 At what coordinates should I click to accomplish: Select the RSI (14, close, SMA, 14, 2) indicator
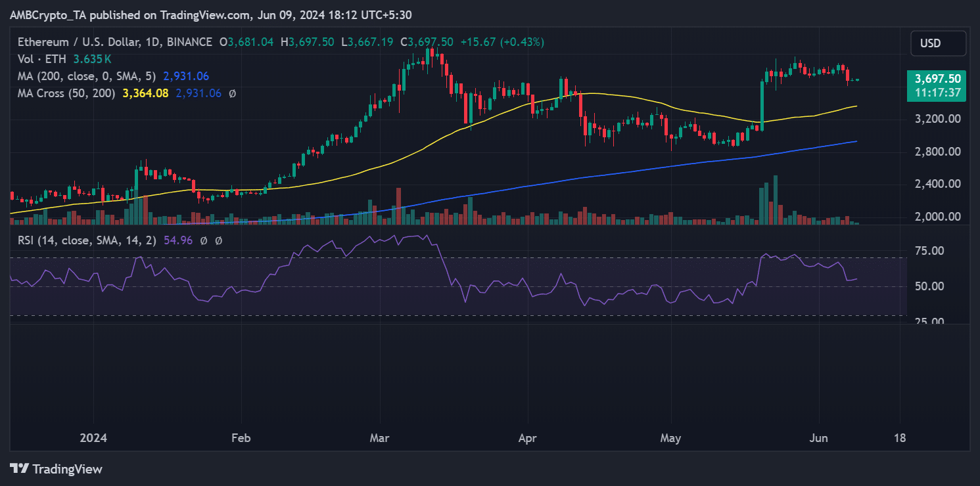(x=86, y=240)
